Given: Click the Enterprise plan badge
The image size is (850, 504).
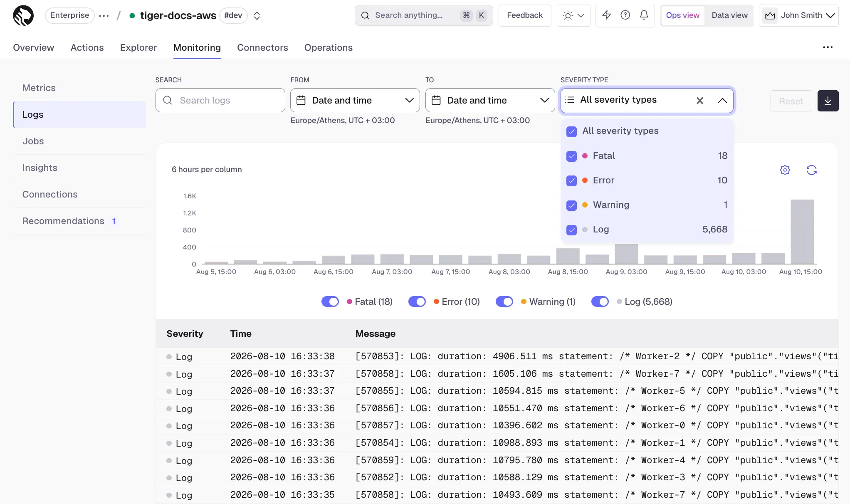Looking at the screenshot, I should [70, 15].
